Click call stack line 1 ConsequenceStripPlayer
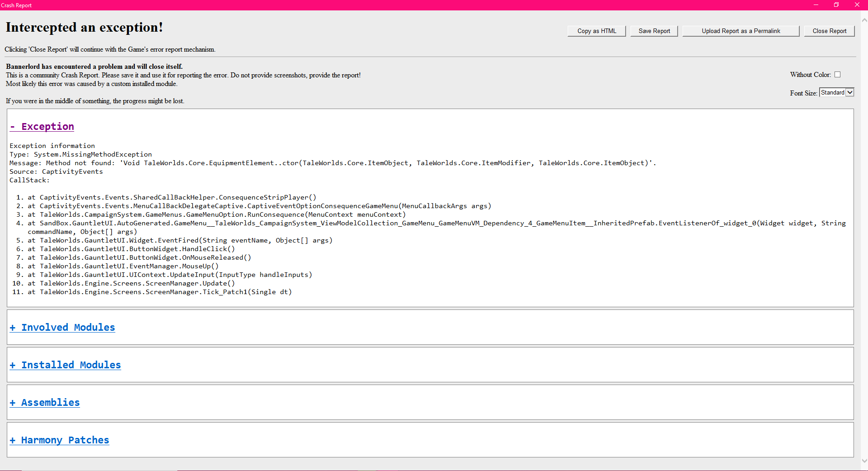This screenshot has height=471, width=868. (172, 197)
